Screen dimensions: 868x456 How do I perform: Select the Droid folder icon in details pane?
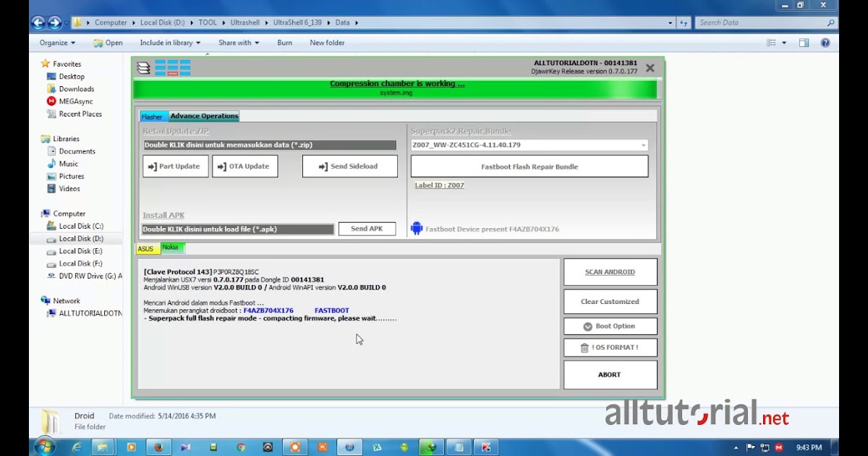click(50, 423)
